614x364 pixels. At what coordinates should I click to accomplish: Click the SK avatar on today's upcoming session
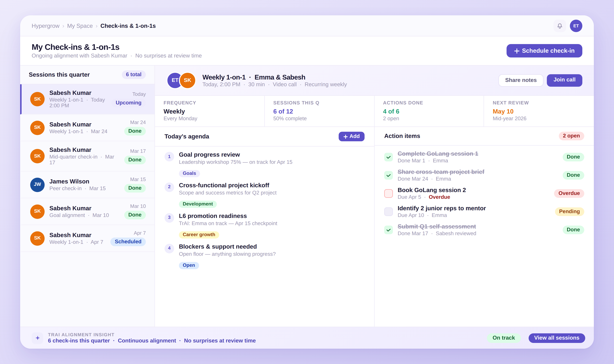click(x=37, y=99)
